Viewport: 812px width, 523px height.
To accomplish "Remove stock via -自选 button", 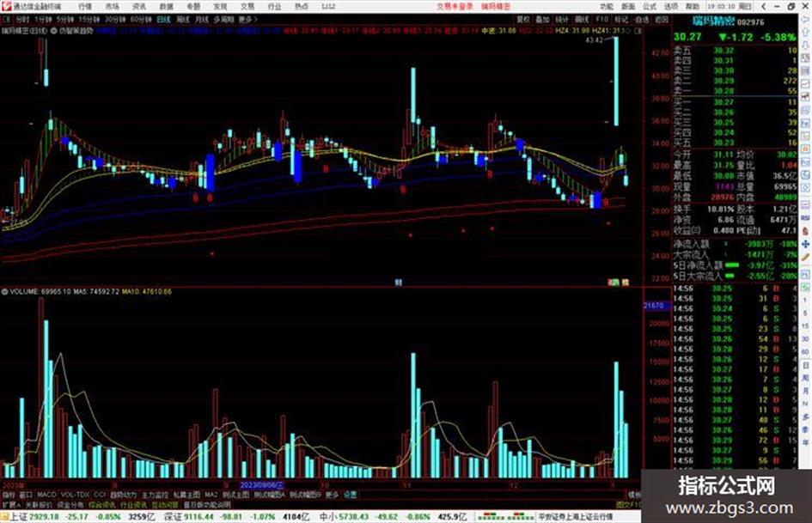I will click(x=641, y=20).
